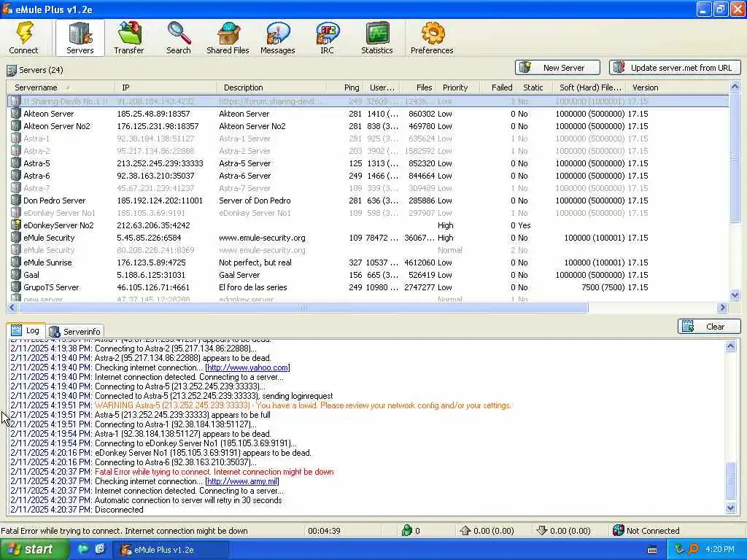Click the server icon beside Don Pedro Server
This screenshot has width=747, height=560.
tap(16, 201)
